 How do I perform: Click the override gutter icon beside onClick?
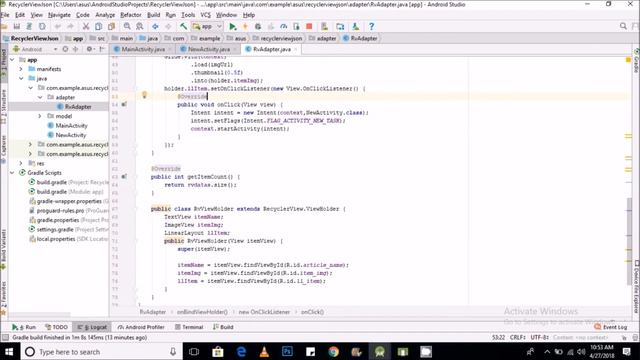(124, 104)
